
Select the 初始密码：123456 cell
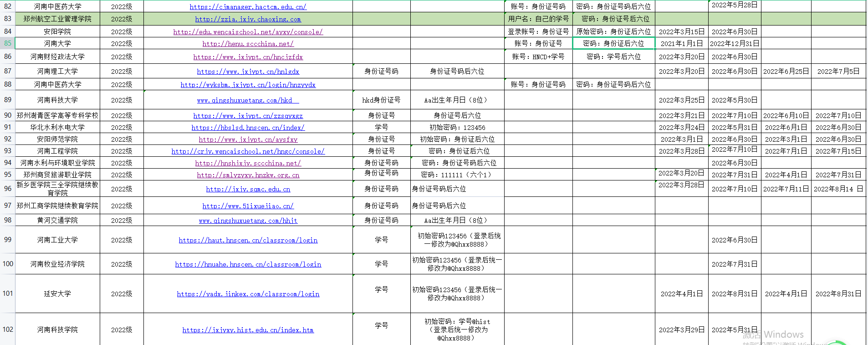(457, 128)
